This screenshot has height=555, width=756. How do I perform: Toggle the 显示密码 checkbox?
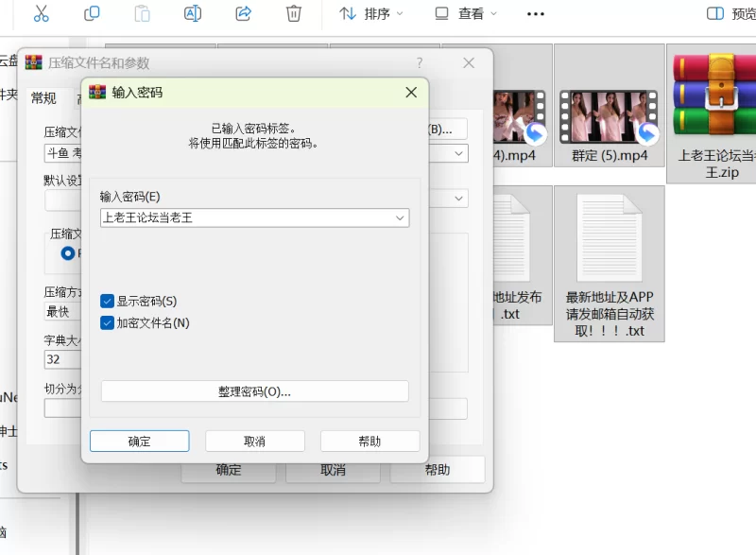click(x=108, y=301)
